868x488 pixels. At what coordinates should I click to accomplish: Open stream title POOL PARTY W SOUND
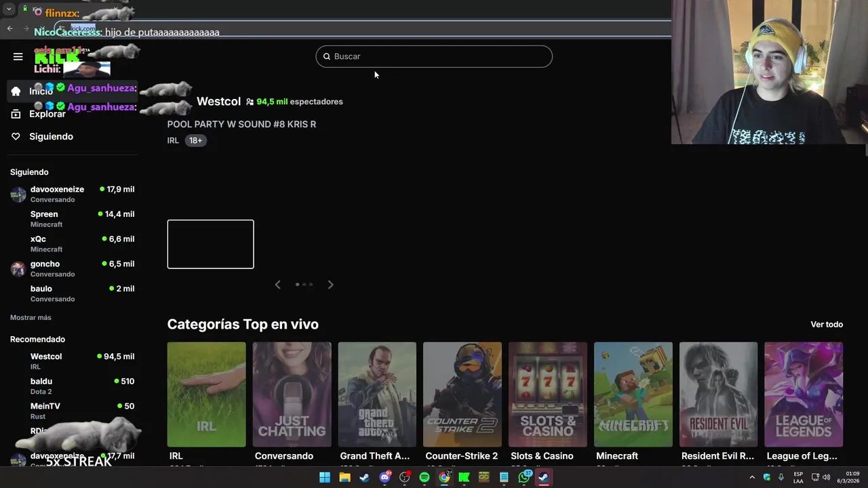pyautogui.click(x=241, y=124)
